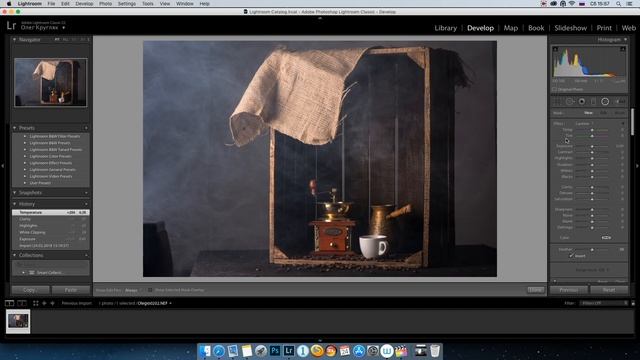Open Lightroom from the Dock
This screenshot has height=360, width=640.
289,351
